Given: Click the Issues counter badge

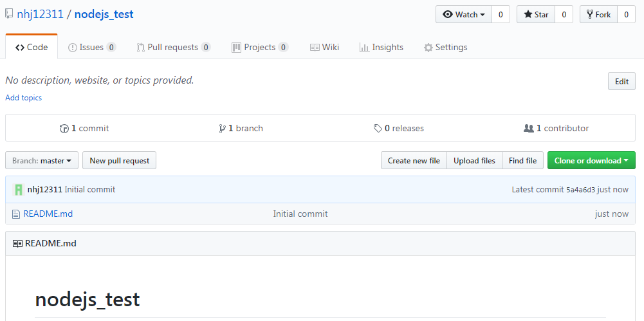Looking at the screenshot, I should coord(111,48).
